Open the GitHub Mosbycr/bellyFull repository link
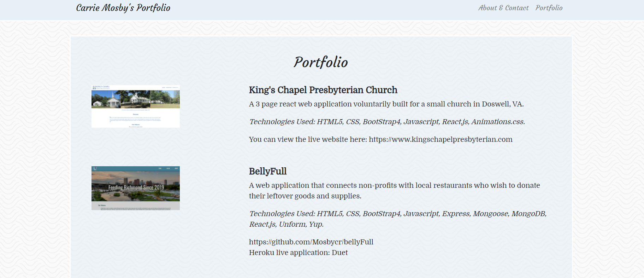 [x=311, y=242]
